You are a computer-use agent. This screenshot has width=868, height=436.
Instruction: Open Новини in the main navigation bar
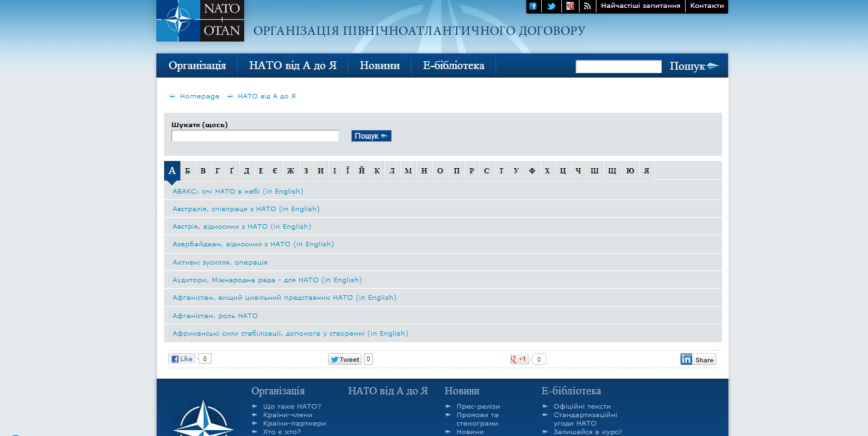pos(380,65)
